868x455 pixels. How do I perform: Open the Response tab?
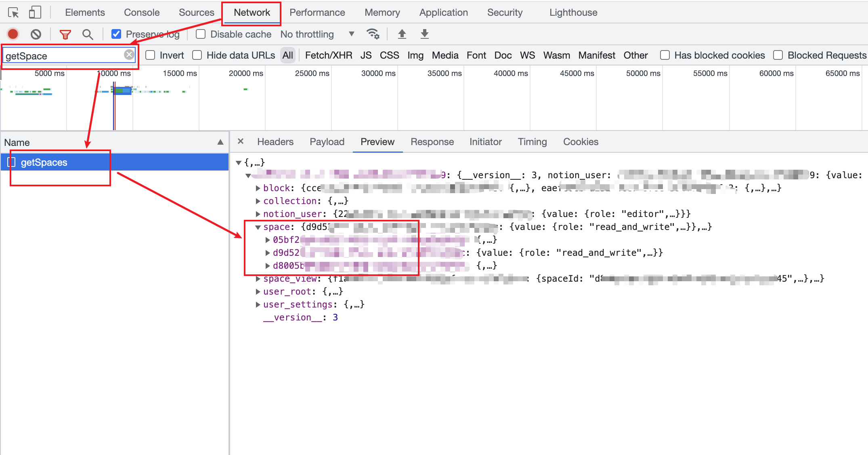coord(432,142)
